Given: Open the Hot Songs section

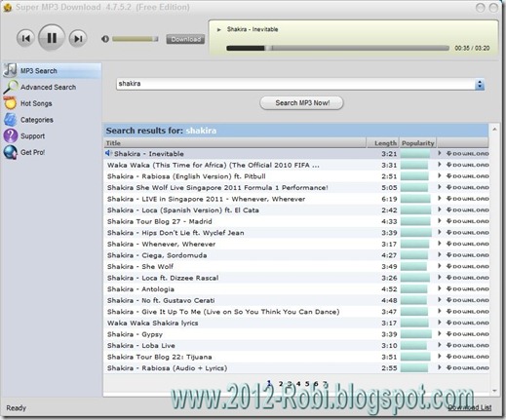Looking at the screenshot, I should [36, 103].
